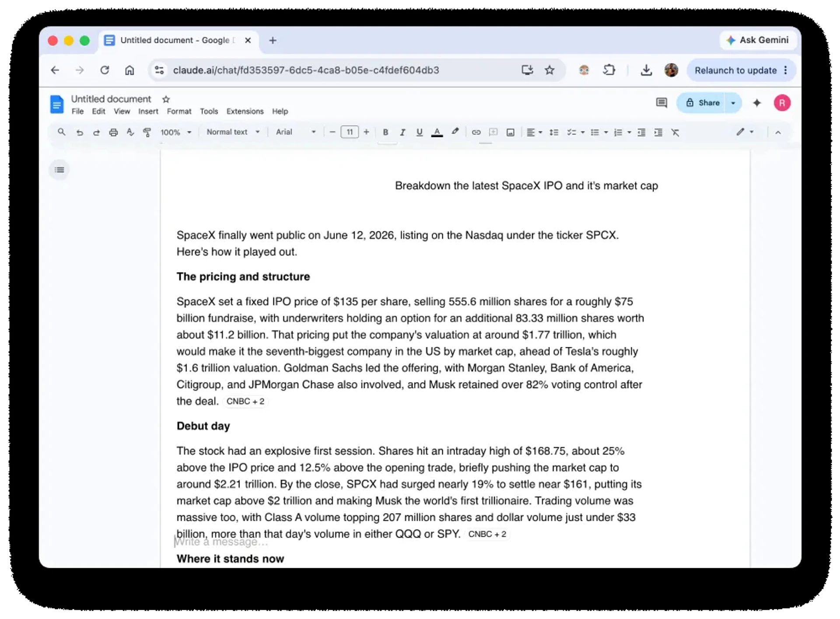Open the editing mode pencil dropdown
This screenshot has height=619, width=840.
pos(745,132)
